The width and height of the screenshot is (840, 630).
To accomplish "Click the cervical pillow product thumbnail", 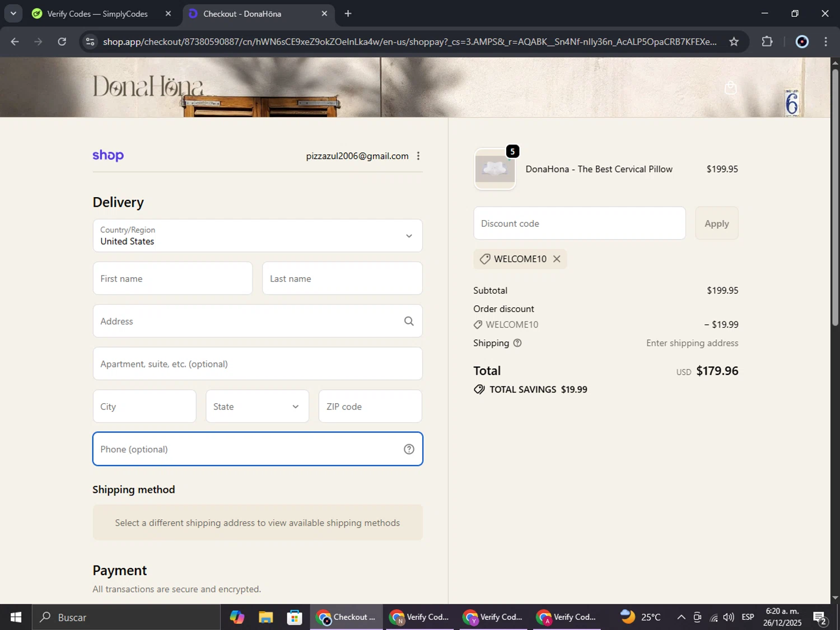I will pos(495,169).
